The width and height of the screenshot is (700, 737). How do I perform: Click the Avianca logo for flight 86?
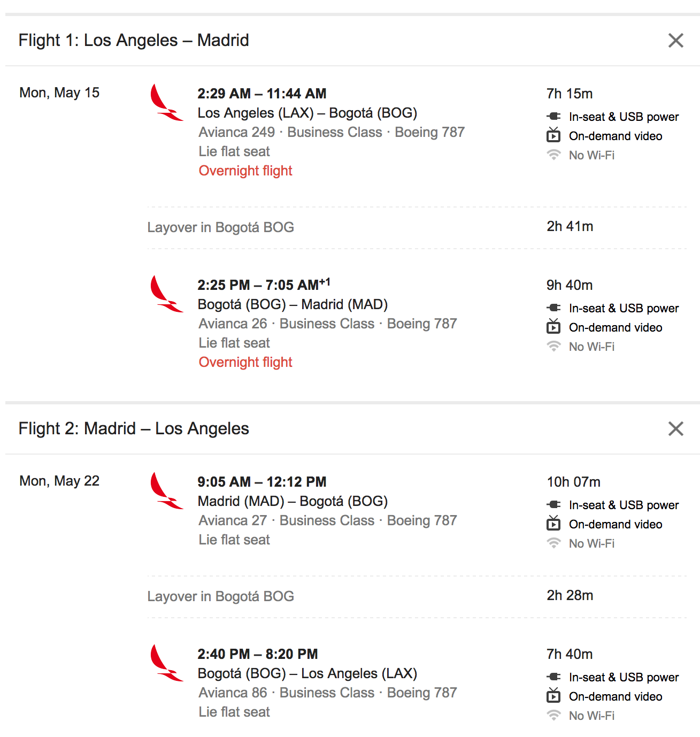pos(166,663)
